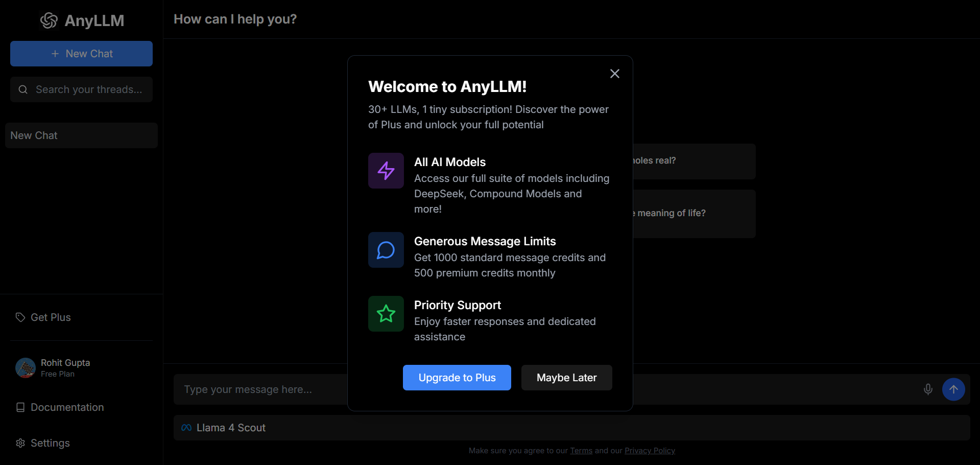Click Rohit Gupta's profile avatar
This screenshot has height=465, width=980.
(x=26, y=368)
